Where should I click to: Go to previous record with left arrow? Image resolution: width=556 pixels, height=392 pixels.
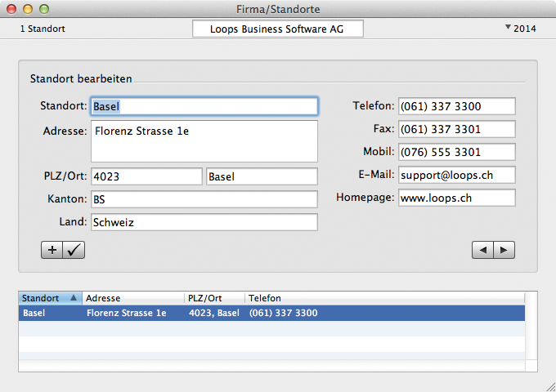point(482,251)
